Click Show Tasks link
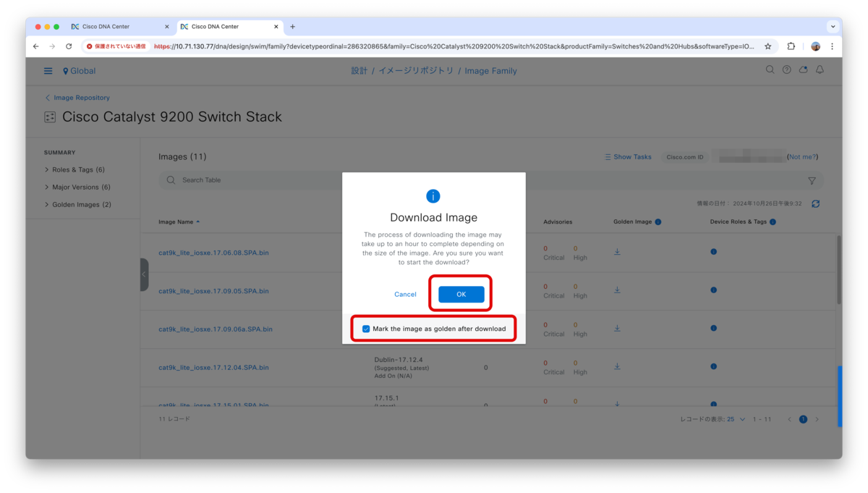This screenshot has width=868, height=493. coord(628,157)
